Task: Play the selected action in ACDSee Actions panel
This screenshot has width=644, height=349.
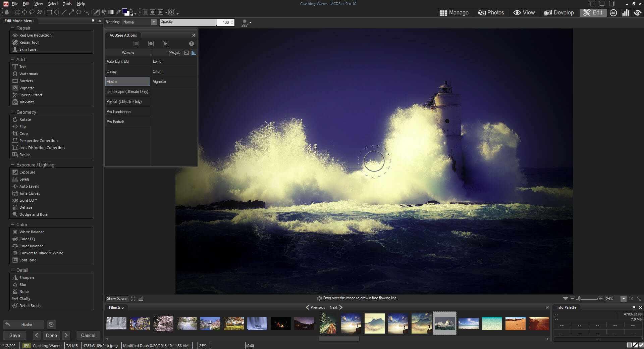Action: click(165, 44)
